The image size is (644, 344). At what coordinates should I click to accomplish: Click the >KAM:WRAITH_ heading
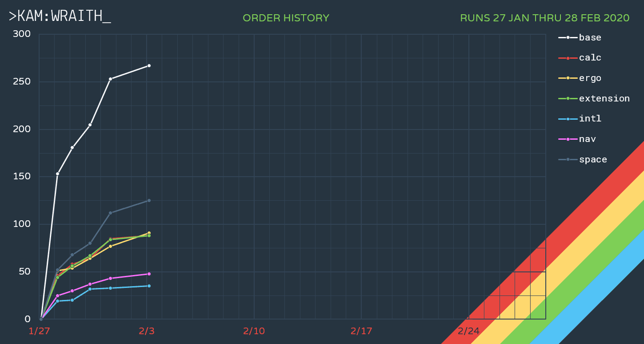click(60, 16)
